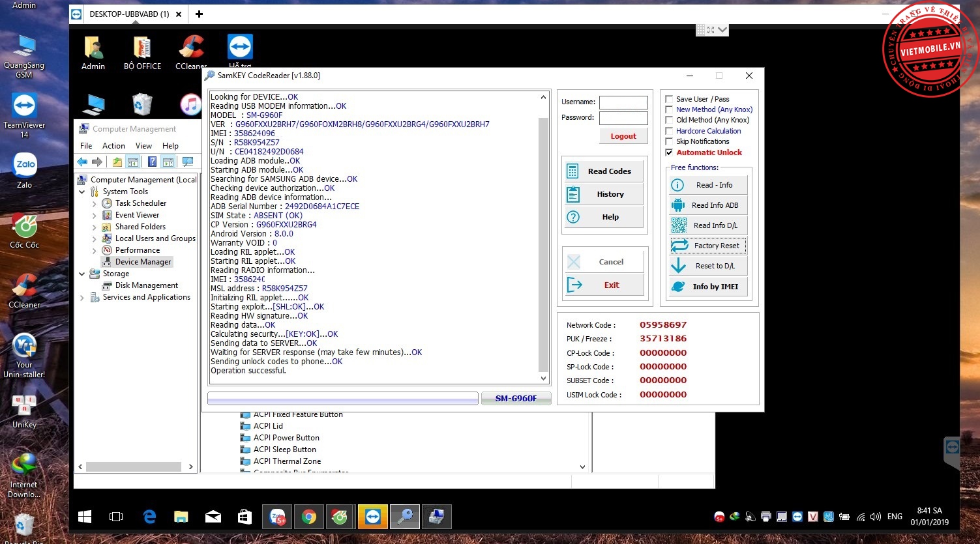
Task: Open Windows Start menu
Action: [85, 517]
